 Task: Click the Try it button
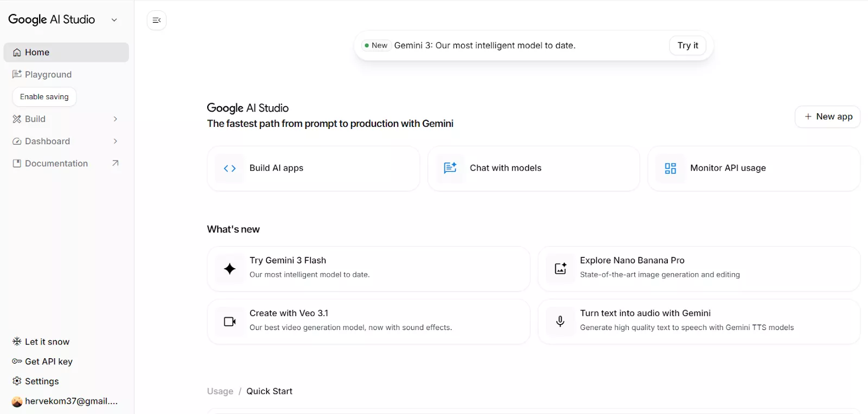pos(687,46)
